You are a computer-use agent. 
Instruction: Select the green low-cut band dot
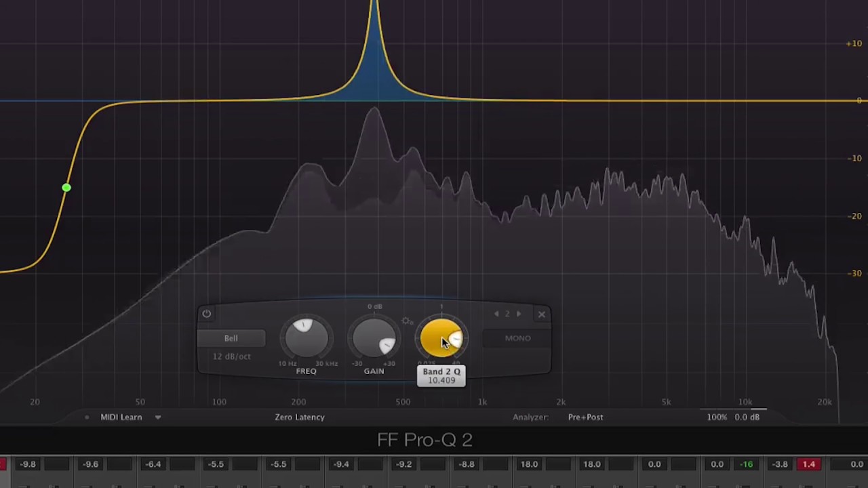tap(66, 188)
